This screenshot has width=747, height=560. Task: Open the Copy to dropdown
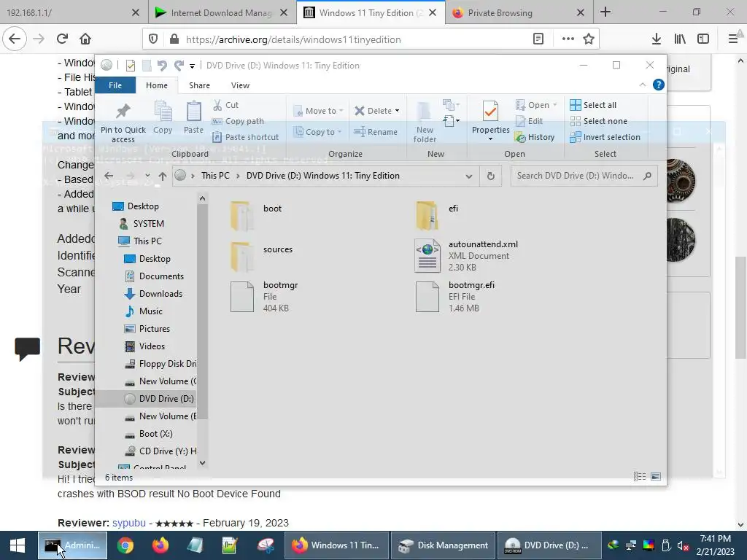point(318,132)
